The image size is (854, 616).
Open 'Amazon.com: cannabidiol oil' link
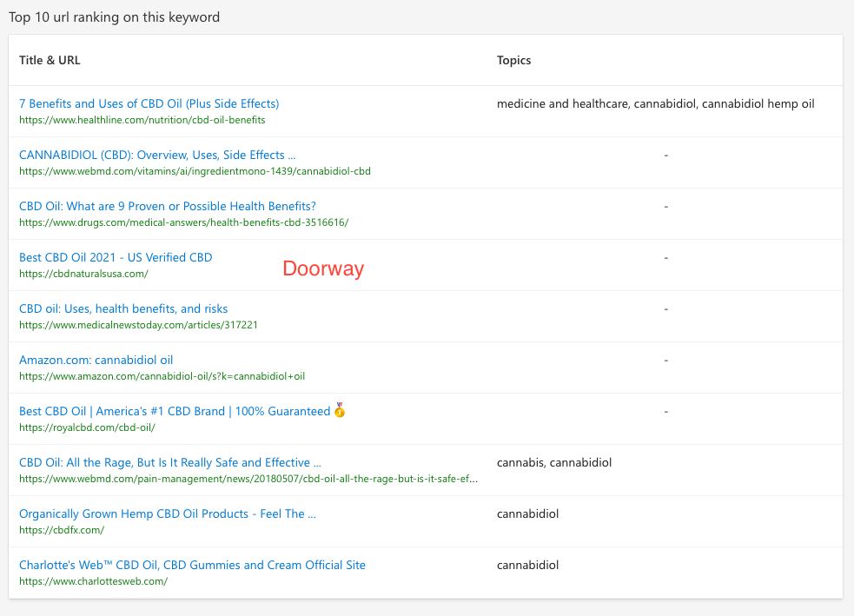(96, 360)
